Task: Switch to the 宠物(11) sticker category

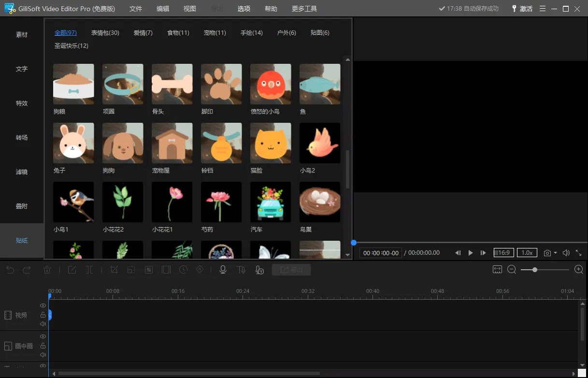Action: (215, 33)
